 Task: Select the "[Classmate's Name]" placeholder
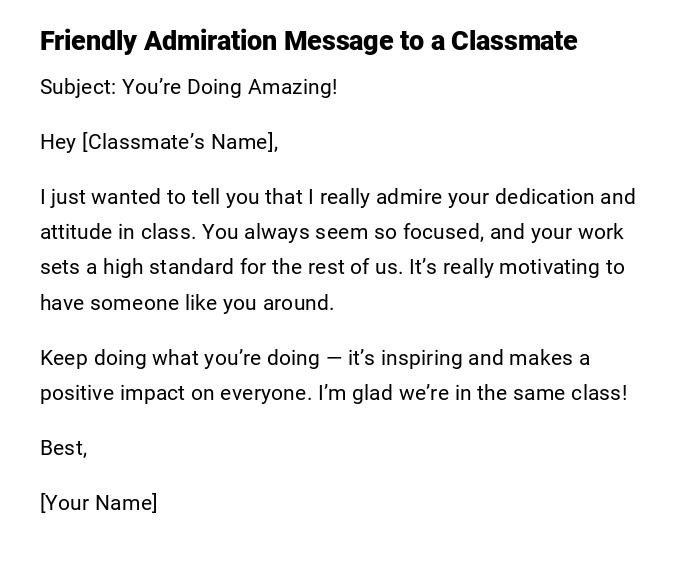[x=180, y=142]
